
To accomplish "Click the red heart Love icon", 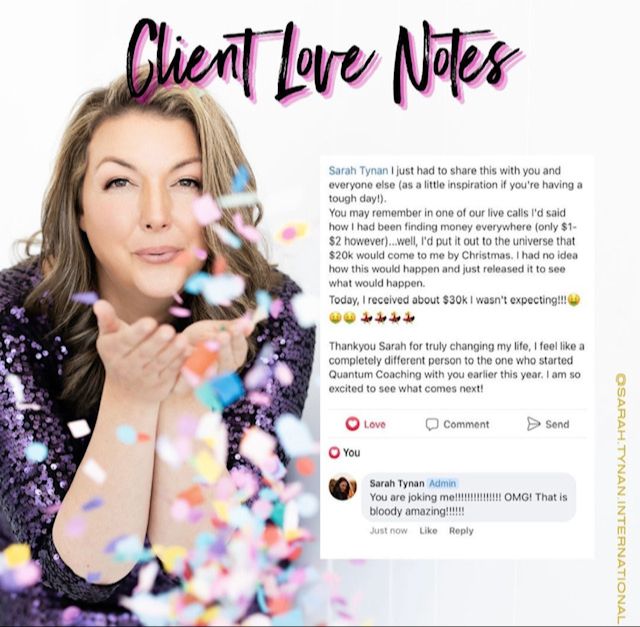I will click(x=352, y=424).
